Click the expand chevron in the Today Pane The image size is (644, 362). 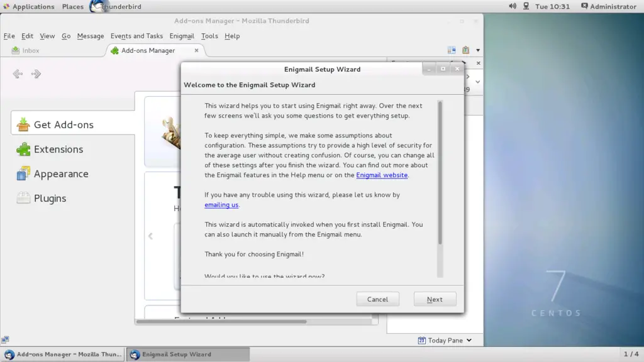pyautogui.click(x=478, y=82)
